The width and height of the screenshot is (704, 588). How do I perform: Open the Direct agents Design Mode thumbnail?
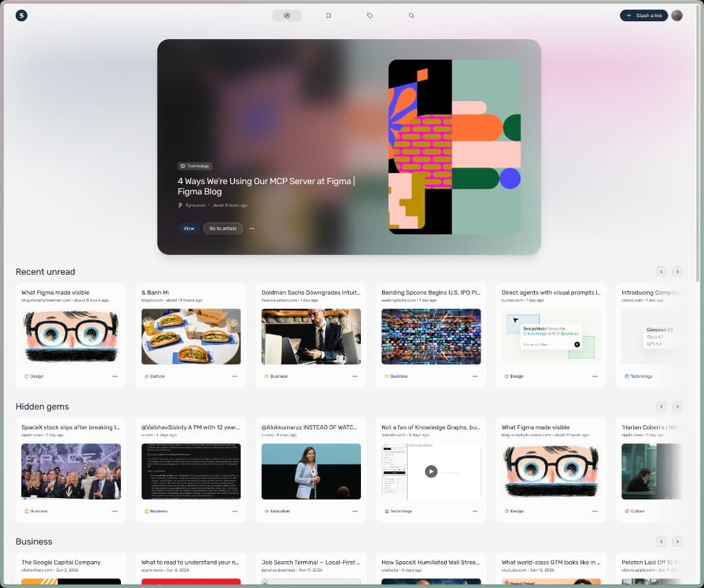[551, 337]
